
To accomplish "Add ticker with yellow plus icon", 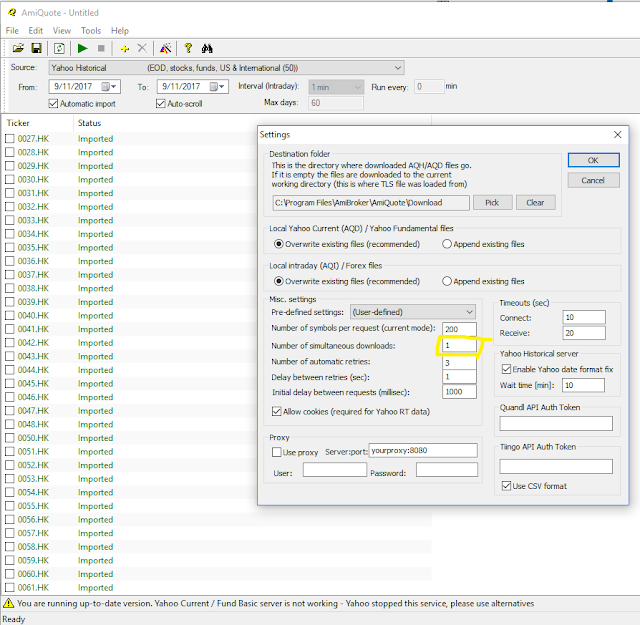I will (x=125, y=49).
